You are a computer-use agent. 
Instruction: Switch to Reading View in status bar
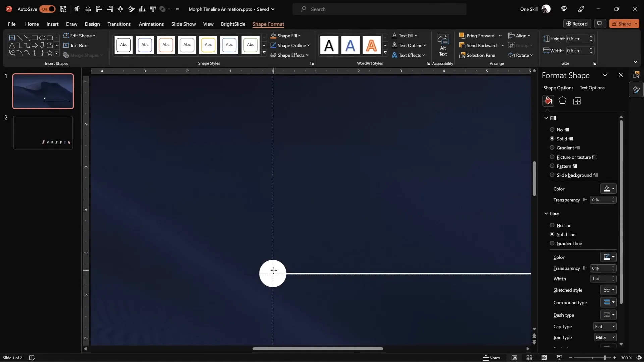544,358
